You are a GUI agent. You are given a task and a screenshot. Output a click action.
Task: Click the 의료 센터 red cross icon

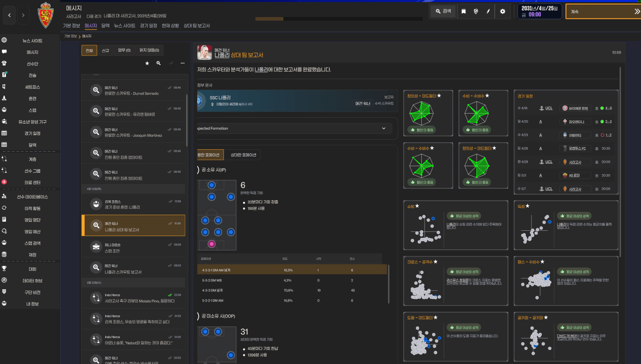pyautogui.click(x=5, y=182)
